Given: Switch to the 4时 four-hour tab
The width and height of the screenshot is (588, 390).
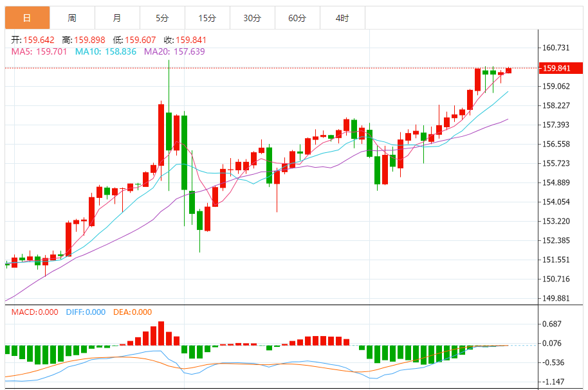Looking at the screenshot, I should (342, 17).
